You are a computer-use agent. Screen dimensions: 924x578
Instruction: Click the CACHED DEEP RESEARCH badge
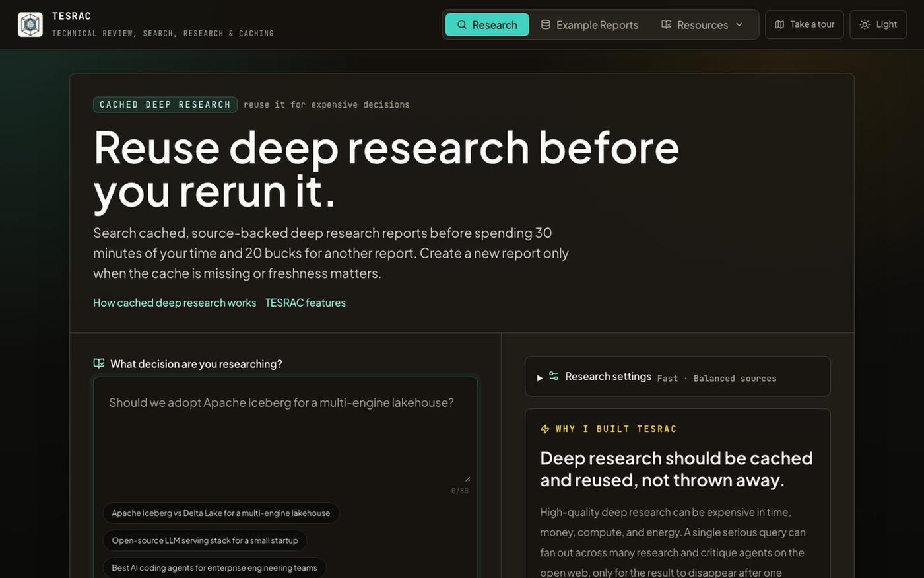click(x=165, y=104)
